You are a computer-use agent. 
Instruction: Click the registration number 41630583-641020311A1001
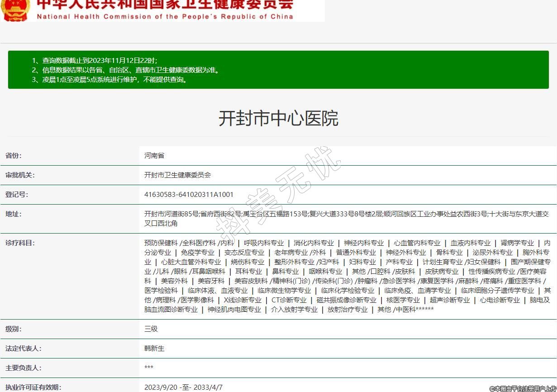point(189,195)
